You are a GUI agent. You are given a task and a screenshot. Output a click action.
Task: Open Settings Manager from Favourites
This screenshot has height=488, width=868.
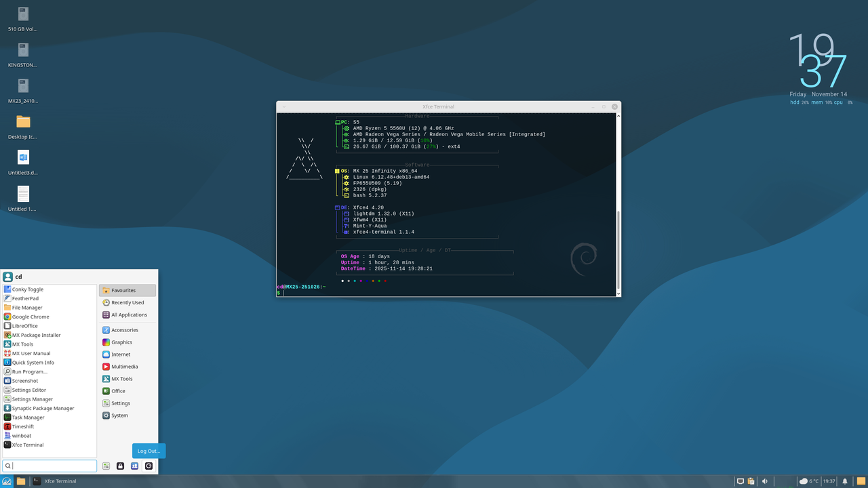50,399
